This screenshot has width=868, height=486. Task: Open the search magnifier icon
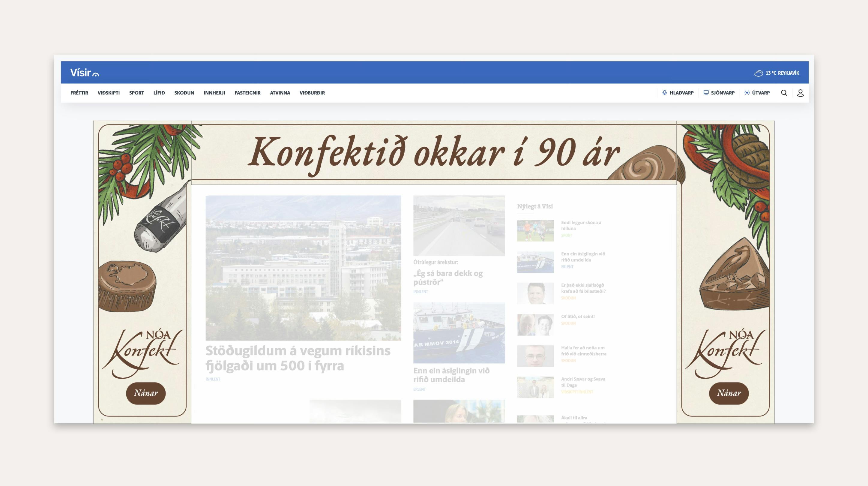pyautogui.click(x=784, y=93)
